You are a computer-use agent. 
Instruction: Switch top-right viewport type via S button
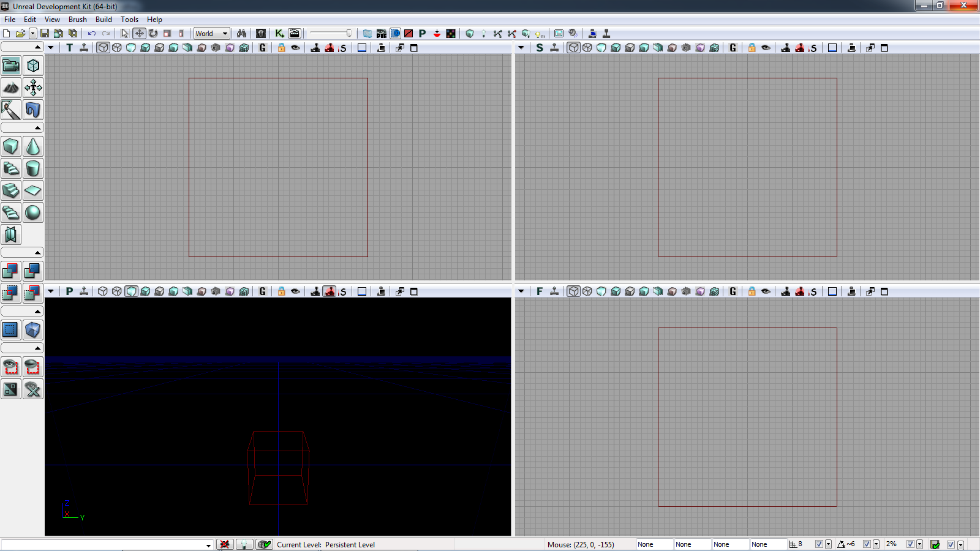pos(540,48)
